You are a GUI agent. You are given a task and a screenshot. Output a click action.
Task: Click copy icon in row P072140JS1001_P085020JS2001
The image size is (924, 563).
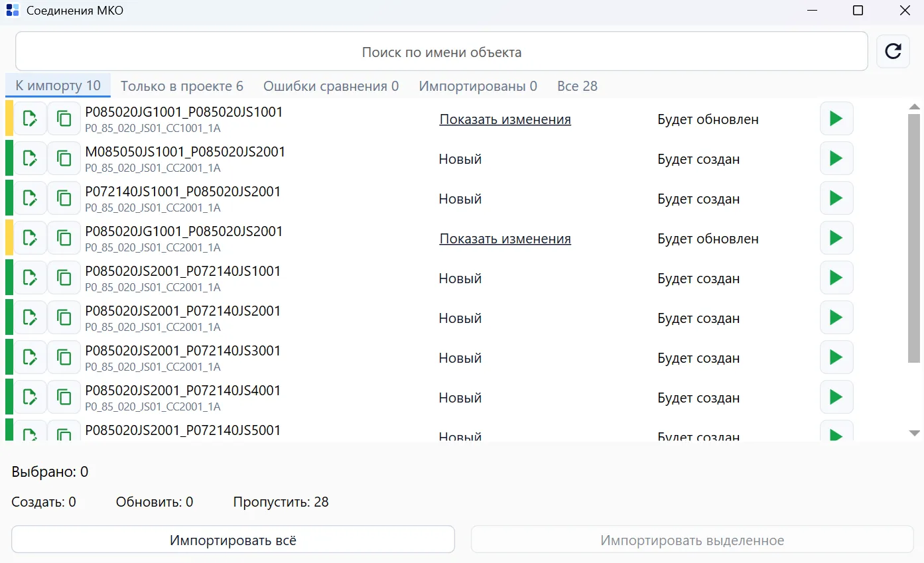point(64,198)
